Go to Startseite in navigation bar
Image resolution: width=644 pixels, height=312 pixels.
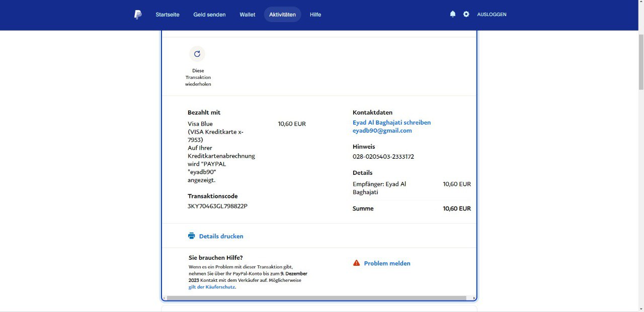click(x=168, y=15)
